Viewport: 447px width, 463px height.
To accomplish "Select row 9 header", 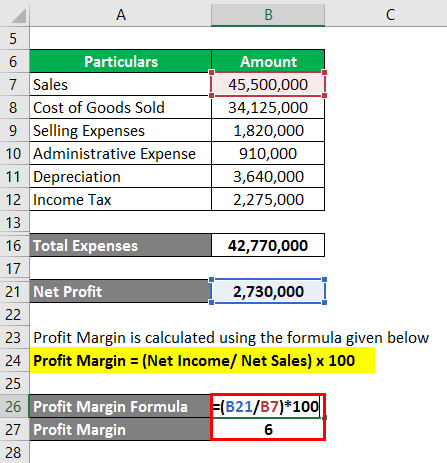I will (x=14, y=130).
